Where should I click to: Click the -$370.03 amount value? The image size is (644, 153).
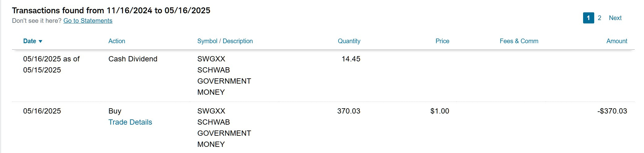(612, 111)
